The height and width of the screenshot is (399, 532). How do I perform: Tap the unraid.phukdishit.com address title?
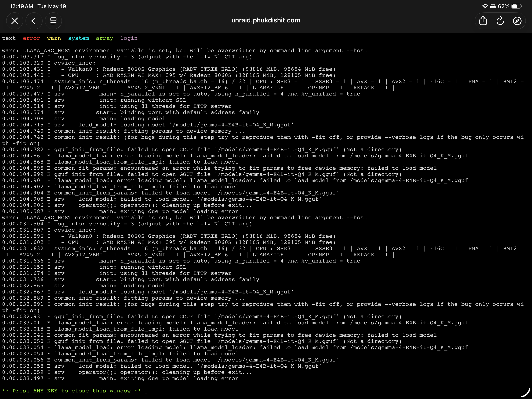(266, 20)
